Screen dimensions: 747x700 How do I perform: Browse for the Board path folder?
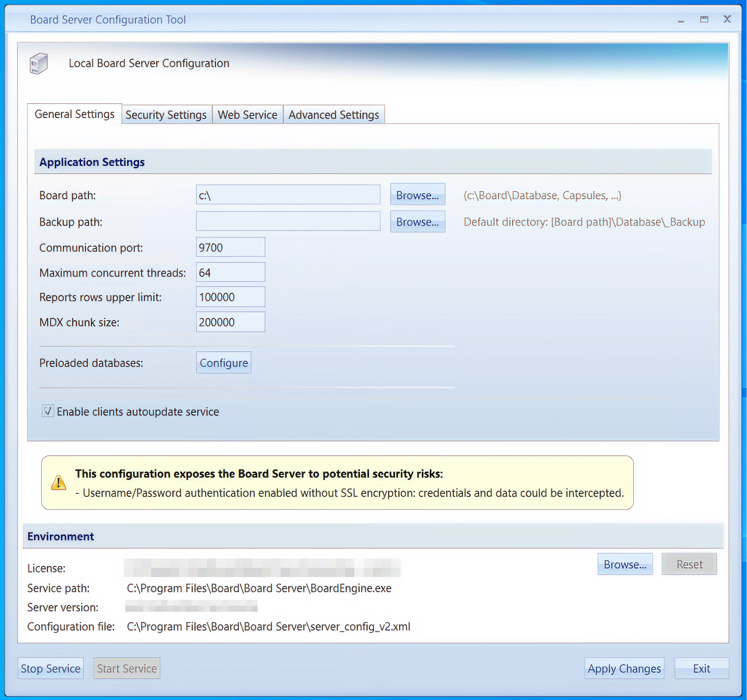417,195
